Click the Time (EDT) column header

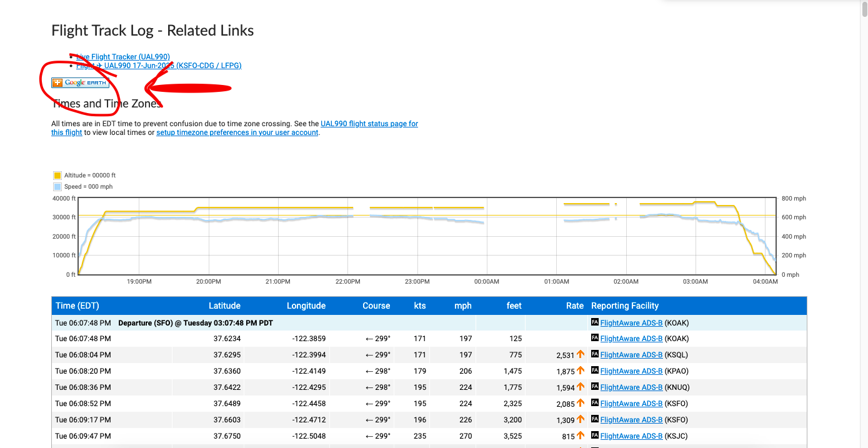coord(77,306)
